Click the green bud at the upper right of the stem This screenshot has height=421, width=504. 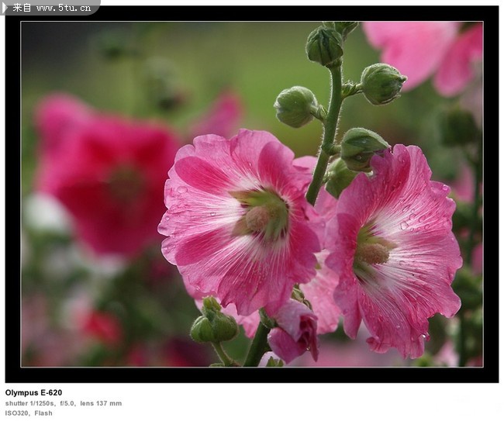[381, 84]
